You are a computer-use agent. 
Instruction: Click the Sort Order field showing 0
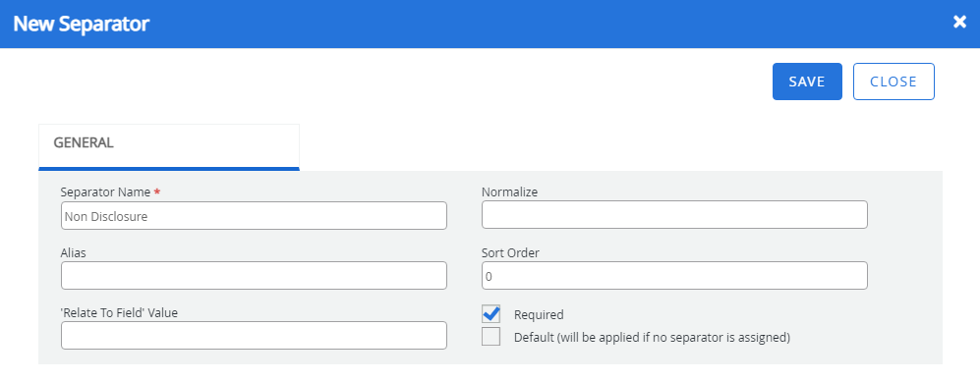[x=674, y=275]
